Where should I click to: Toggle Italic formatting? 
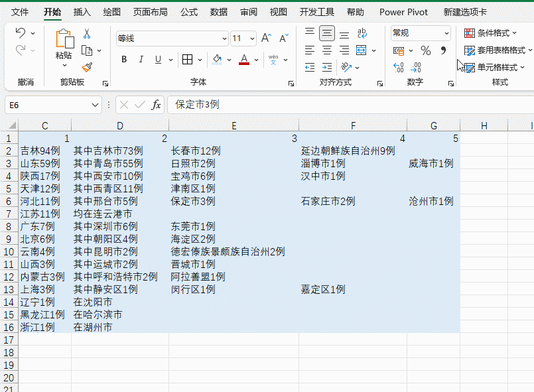pos(141,59)
